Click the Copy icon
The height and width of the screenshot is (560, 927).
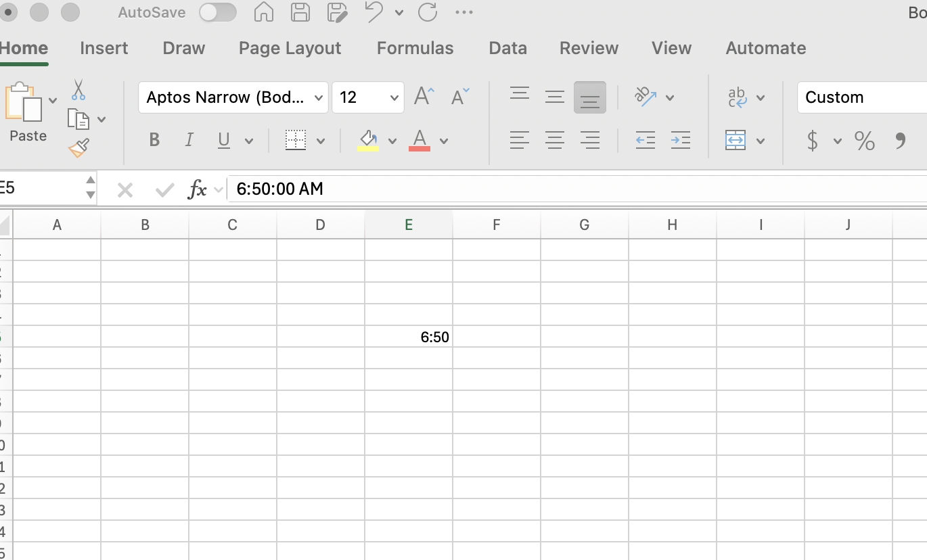tap(78, 119)
